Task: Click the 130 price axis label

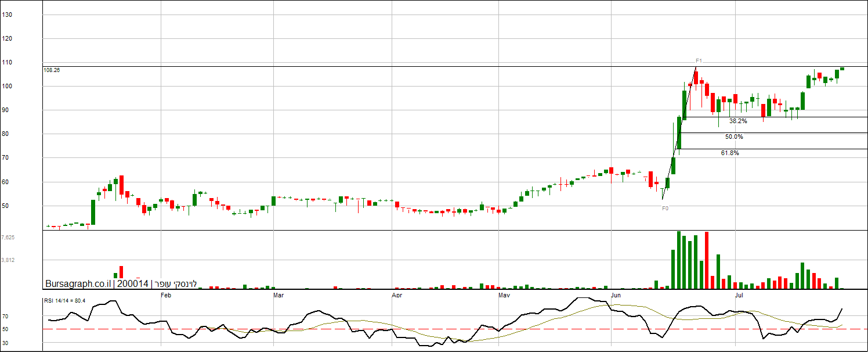Action: 8,15
